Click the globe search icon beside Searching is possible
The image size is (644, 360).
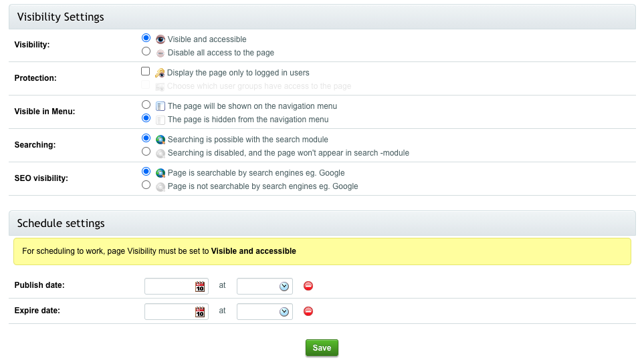tap(160, 140)
